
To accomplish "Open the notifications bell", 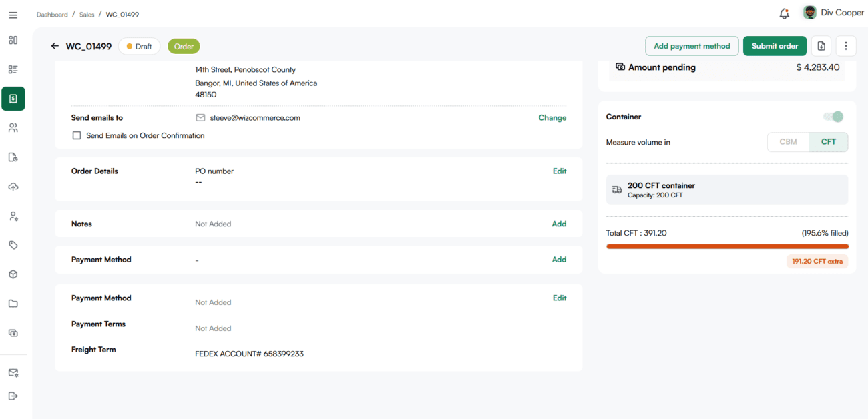I will coord(784,14).
